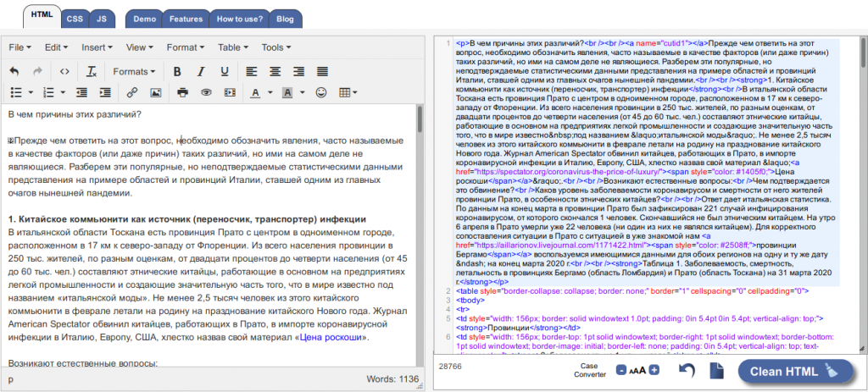Screen dimensions: 868x392
Task: Undo in source editor bottom bar
Action: [687, 371]
